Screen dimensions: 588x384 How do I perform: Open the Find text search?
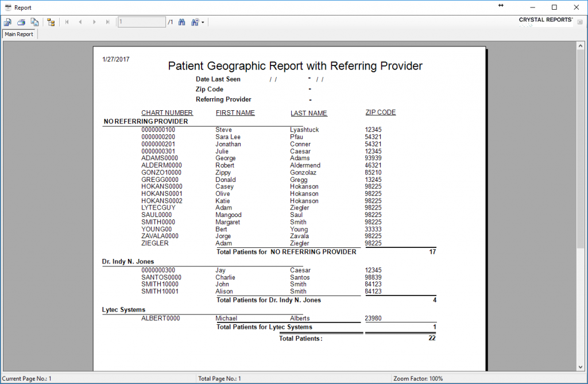[182, 22]
